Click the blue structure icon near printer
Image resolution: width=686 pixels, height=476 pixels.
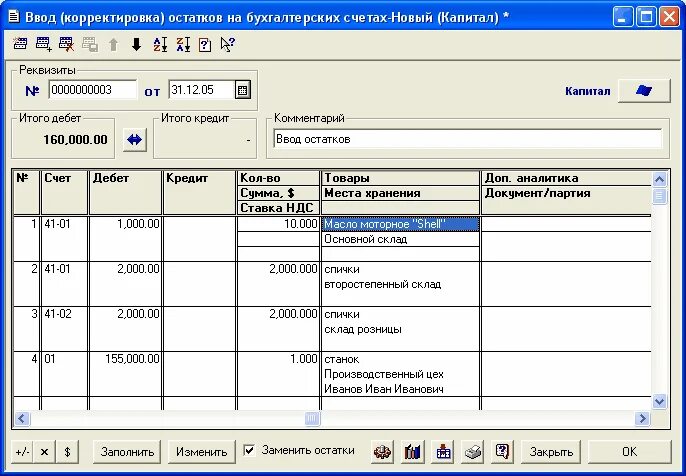[x=443, y=452]
